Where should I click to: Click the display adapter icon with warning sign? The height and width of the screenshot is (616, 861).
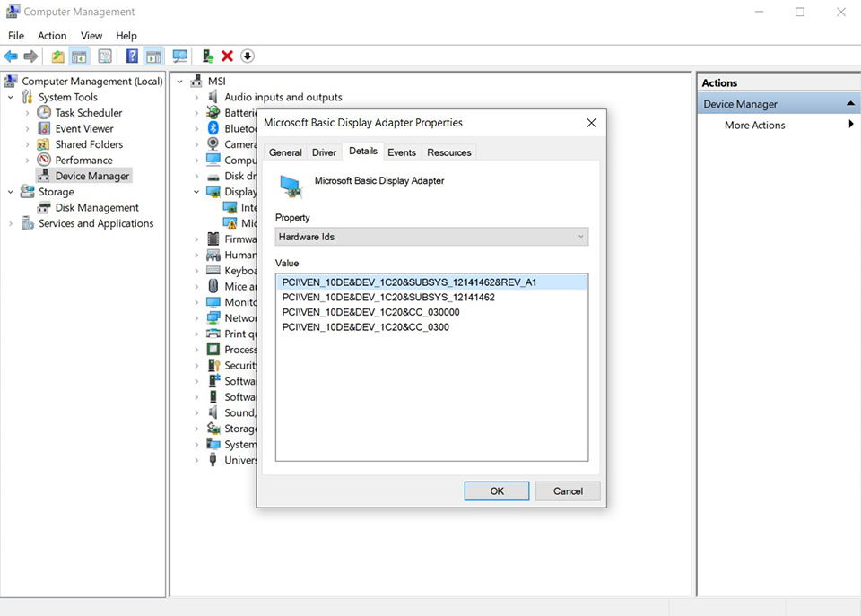pos(230,223)
